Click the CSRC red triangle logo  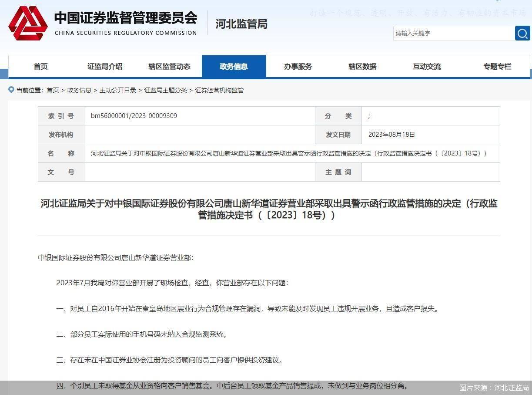(28, 24)
